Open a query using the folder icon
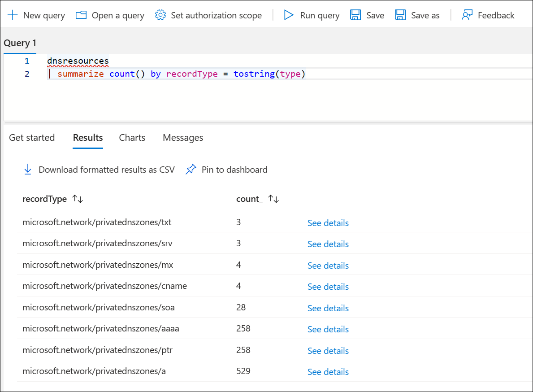This screenshot has width=533, height=392. click(81, 15)
